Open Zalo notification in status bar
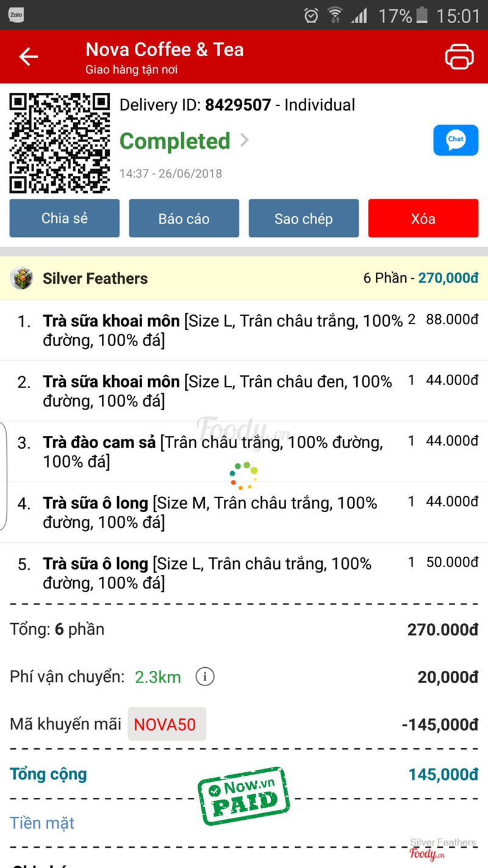This screenshot has width=488, height=868. [16, 15]
